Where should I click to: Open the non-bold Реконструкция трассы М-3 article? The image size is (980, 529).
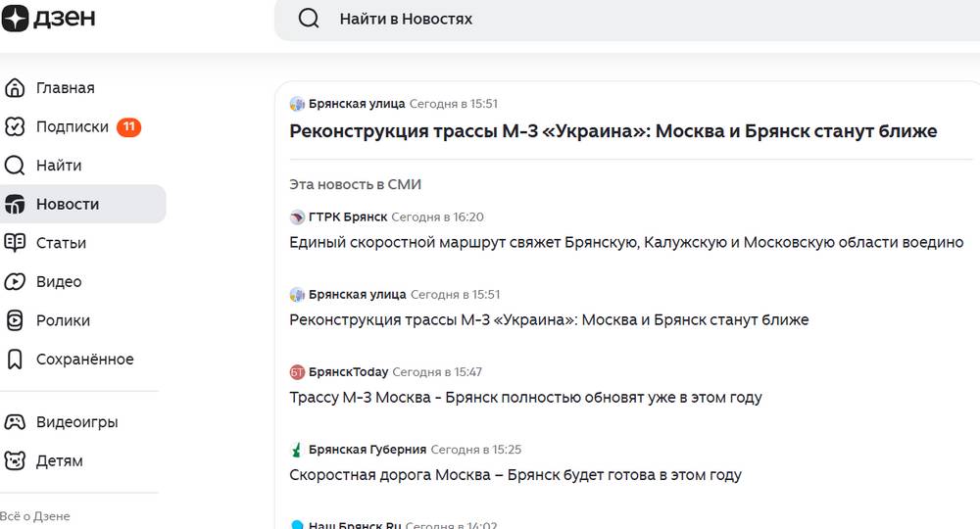549,319
